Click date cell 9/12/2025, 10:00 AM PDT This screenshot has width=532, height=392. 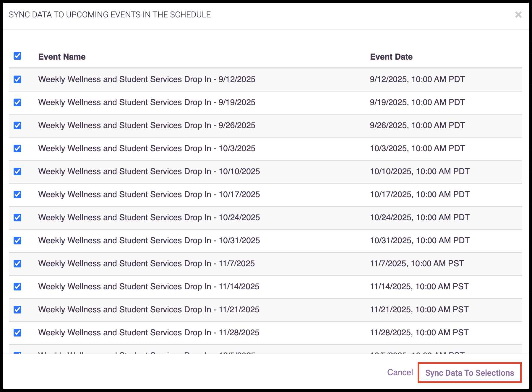417,79
